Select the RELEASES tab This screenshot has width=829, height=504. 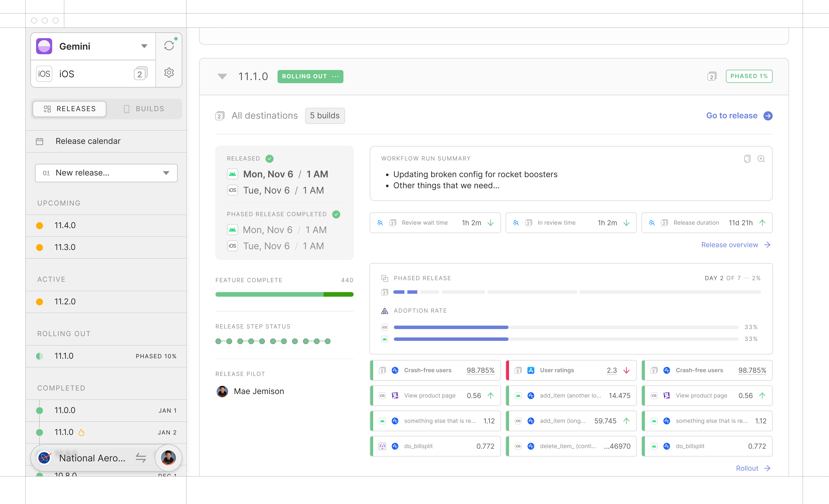(69, 109)
